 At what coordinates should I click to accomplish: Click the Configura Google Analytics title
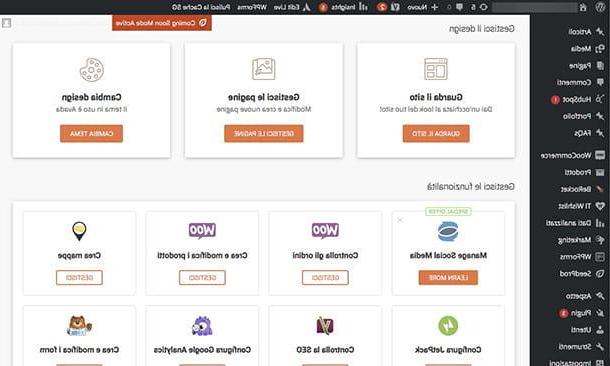[x=202, y=350]
